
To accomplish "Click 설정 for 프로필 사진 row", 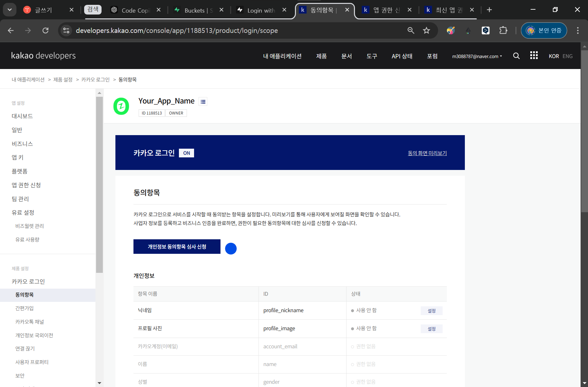I will (x=432, y=329).
